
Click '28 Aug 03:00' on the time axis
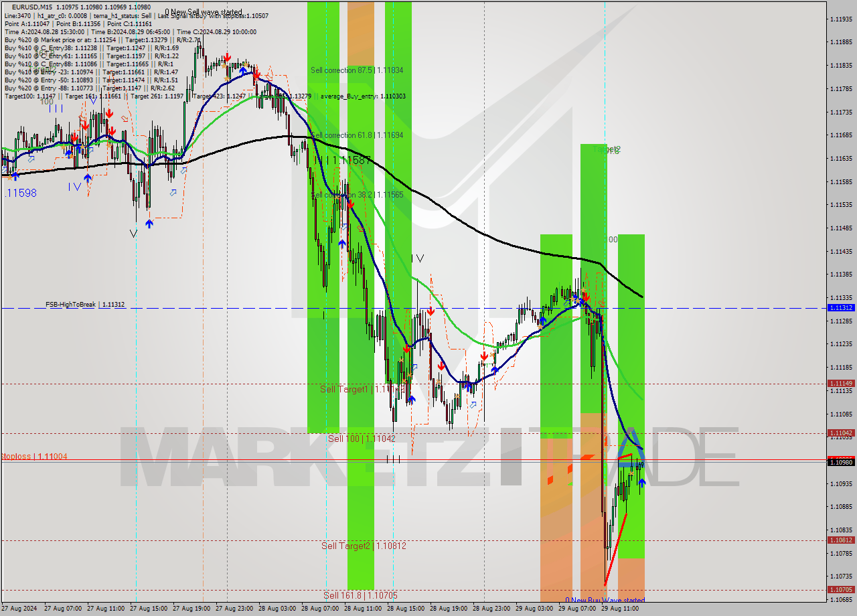click(x=278, y=609)
